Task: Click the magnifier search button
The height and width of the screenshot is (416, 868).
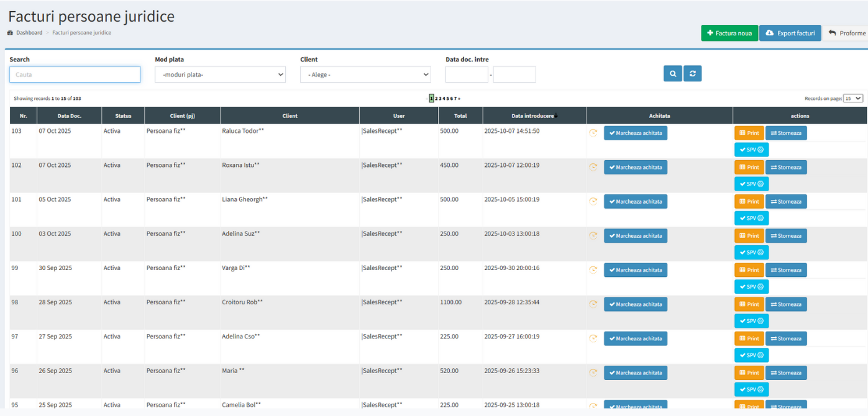Action: click(x=672, y=74)
